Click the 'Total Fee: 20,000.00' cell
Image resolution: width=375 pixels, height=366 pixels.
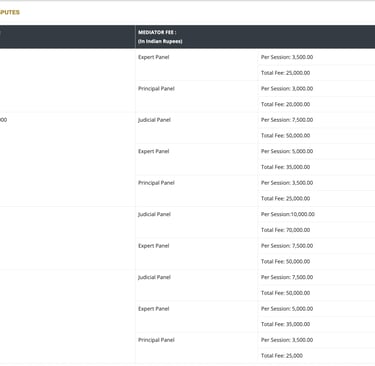click(285, 104)
